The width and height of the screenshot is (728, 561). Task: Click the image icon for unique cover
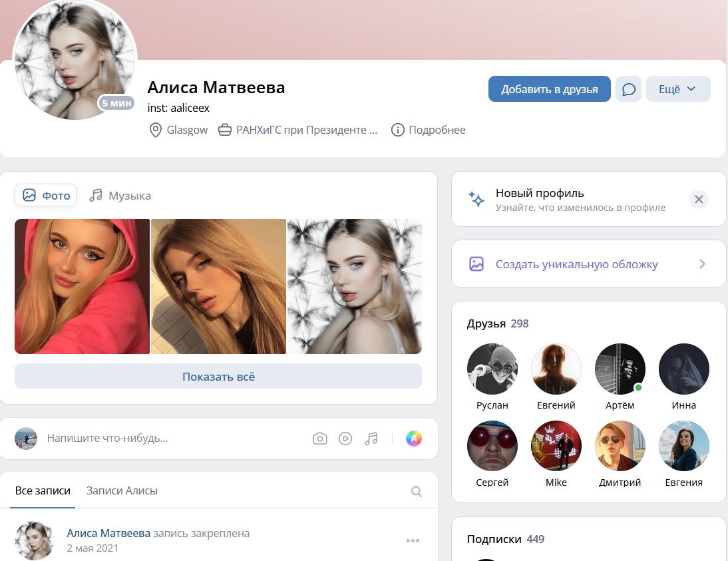pyautogui.click(x=476, y=264)
